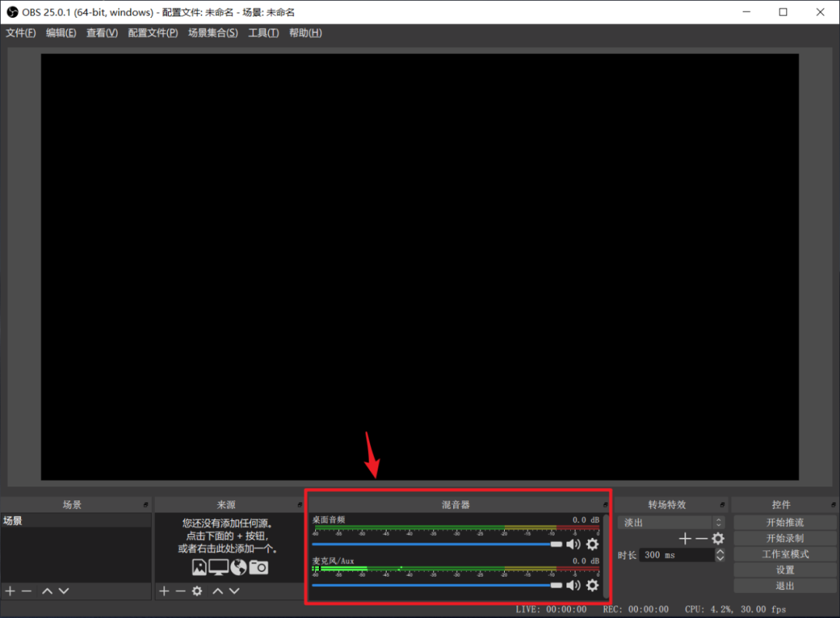Undock the 来源 panel with its float icon
This screenshot has height=618, width=840.
(299, 504)
